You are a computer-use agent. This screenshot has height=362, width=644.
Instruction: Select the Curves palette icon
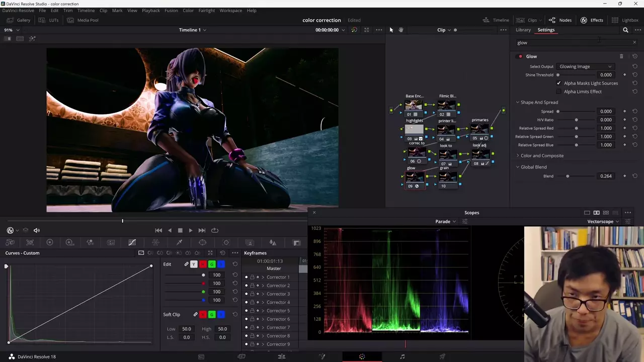(132, 242)
